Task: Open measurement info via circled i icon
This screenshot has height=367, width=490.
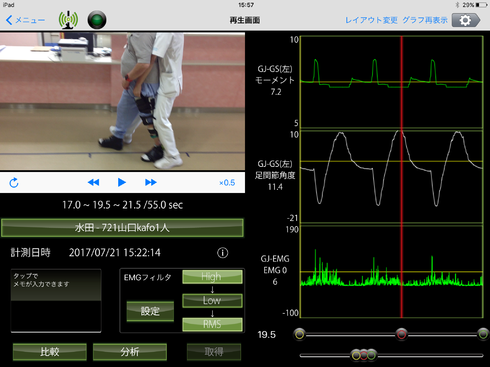Action: (x=223, y=253)
